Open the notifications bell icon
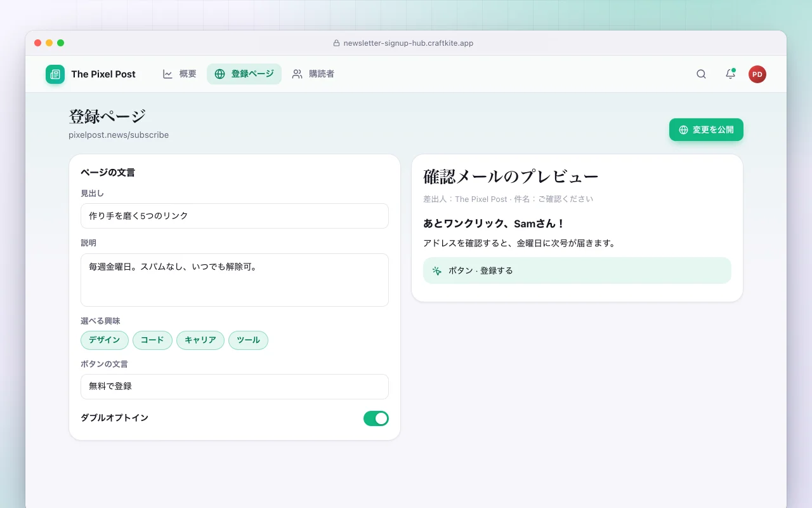This screenshot has width=812, height=508. (x=730, y=74)
